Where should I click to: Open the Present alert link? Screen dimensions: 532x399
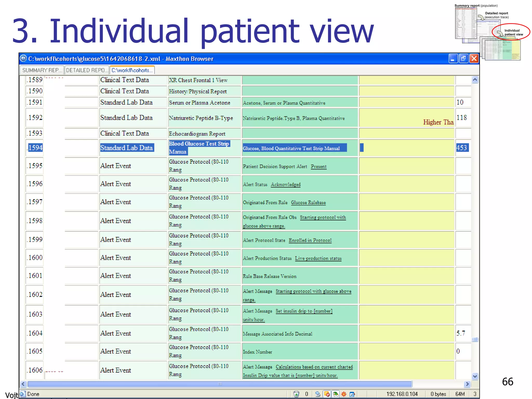318,167
